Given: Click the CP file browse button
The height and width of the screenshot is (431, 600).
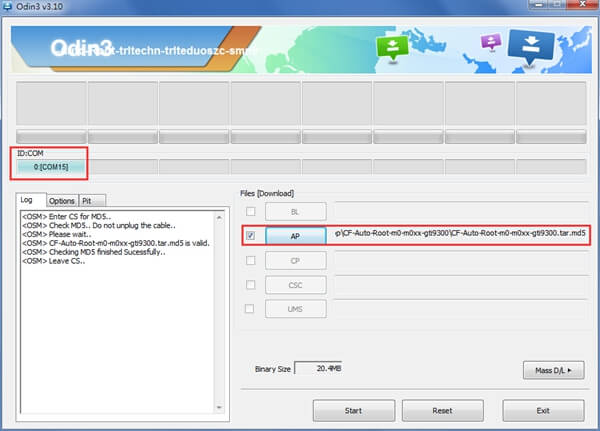Looking at the screenshot, I should click(295, 261).
